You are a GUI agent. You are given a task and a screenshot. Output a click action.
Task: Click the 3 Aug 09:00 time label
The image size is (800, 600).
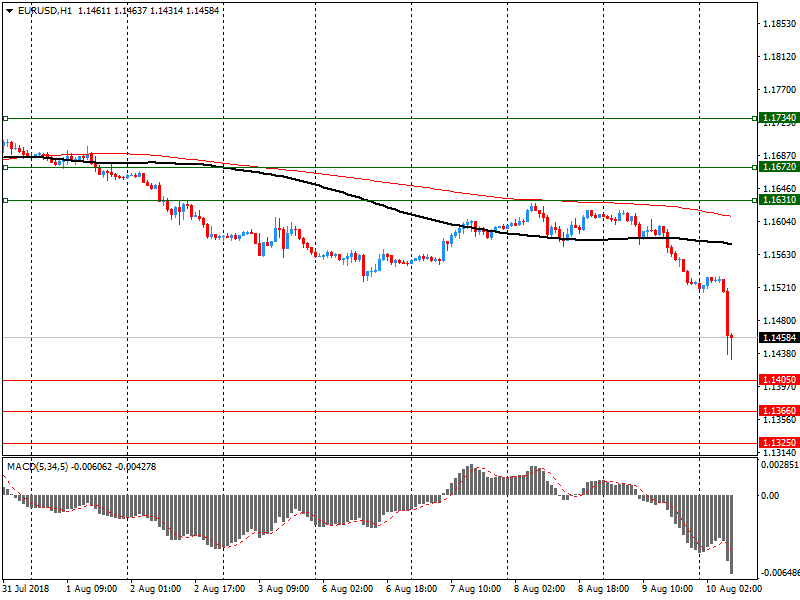click(x=284, y=589)
